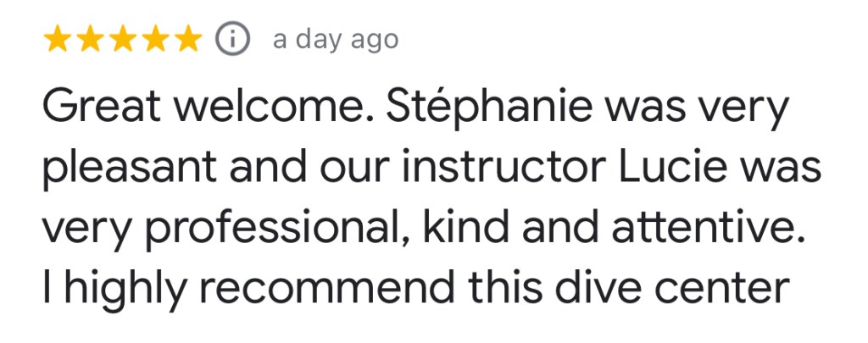Click the fifth yellow rating star
868x343 pixels.
189,40
